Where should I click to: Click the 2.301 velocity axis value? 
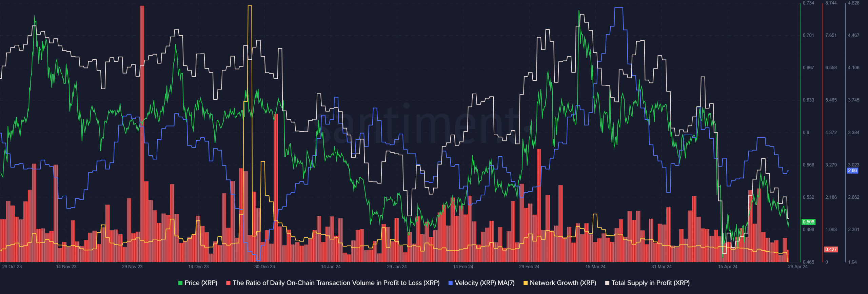pyautogui.click(x=854, y=230)
